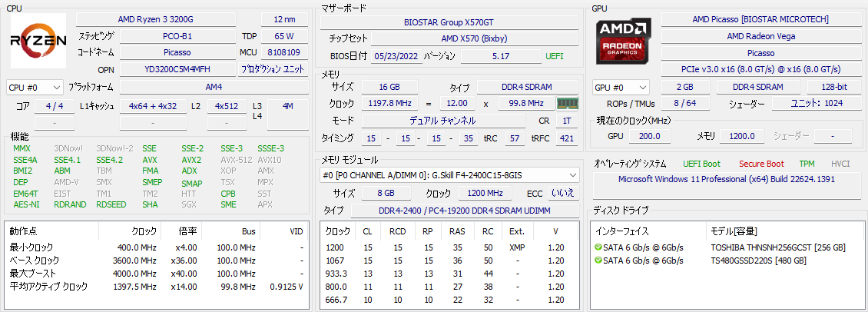The image size is (868, 312).
Task: Click the 最小クロック row label
Action: point(31,247)
